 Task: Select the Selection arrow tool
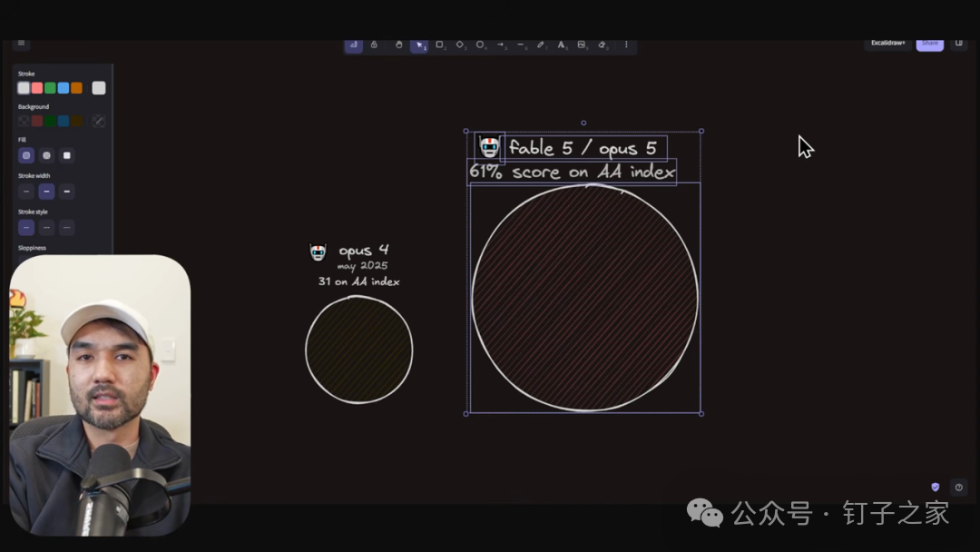pyautogui.click(x=418, y=45)
